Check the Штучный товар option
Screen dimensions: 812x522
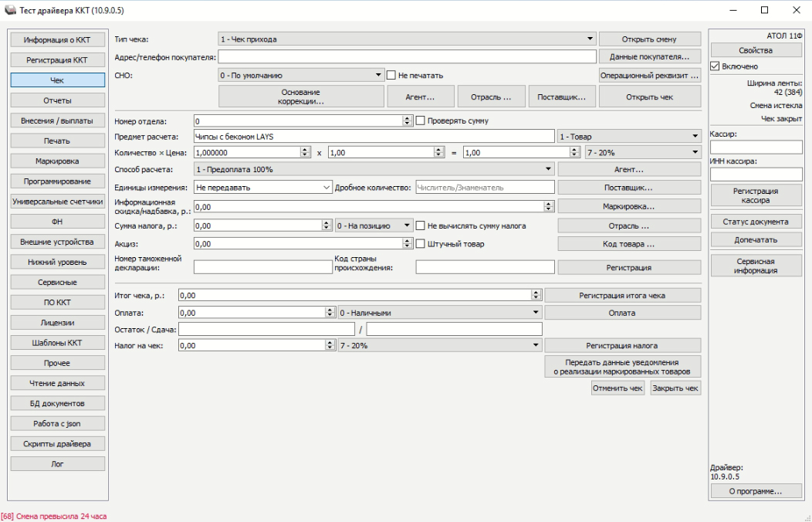click(x=421, y=244)
